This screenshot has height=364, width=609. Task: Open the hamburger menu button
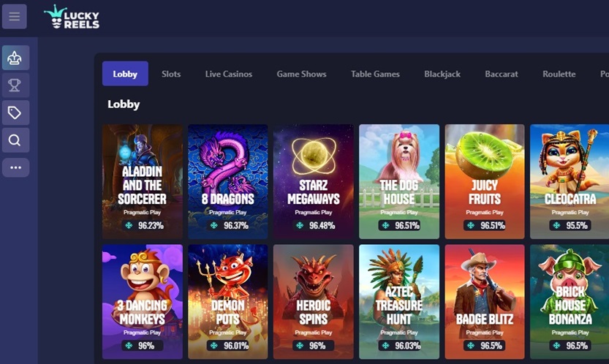click(15, 16)
